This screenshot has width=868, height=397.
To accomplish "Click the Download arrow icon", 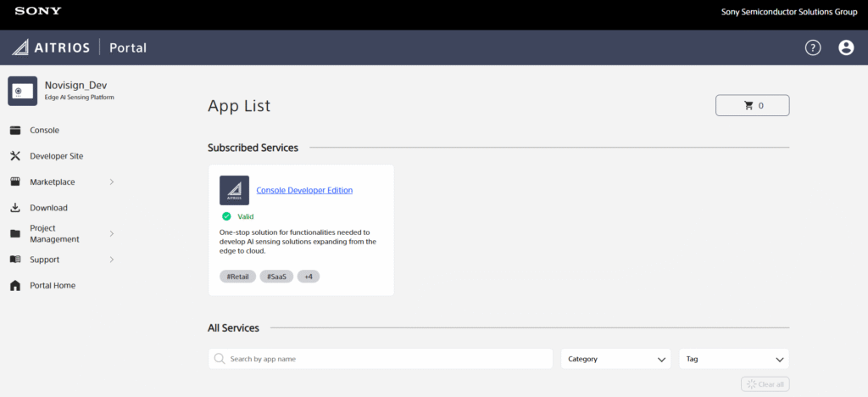I will click(x=15, y=208).
